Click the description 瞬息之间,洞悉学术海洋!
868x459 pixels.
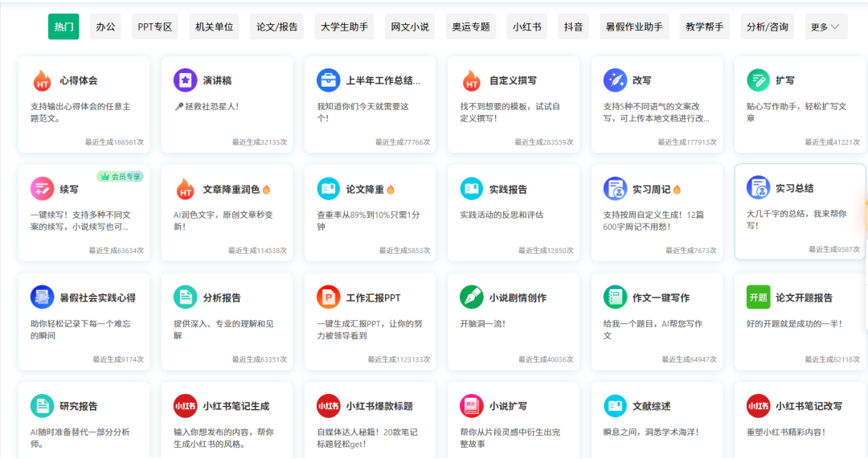(x=651, y=432)
